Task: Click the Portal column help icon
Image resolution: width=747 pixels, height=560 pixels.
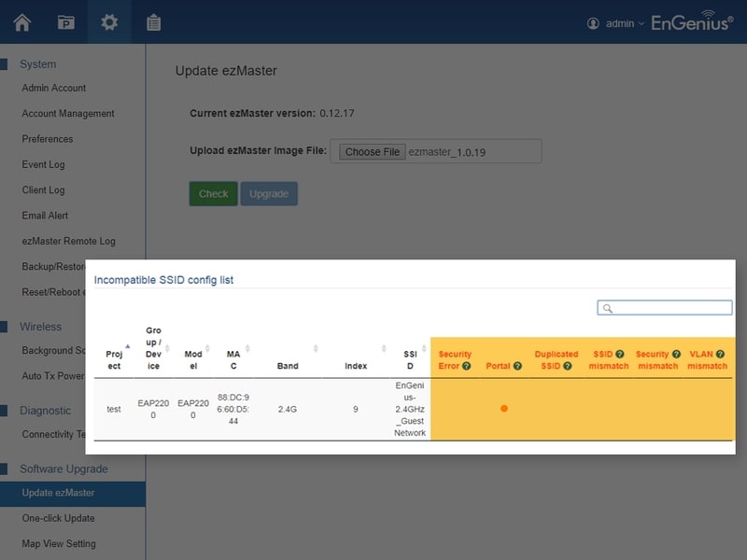Action: click(x=517, y=366)
